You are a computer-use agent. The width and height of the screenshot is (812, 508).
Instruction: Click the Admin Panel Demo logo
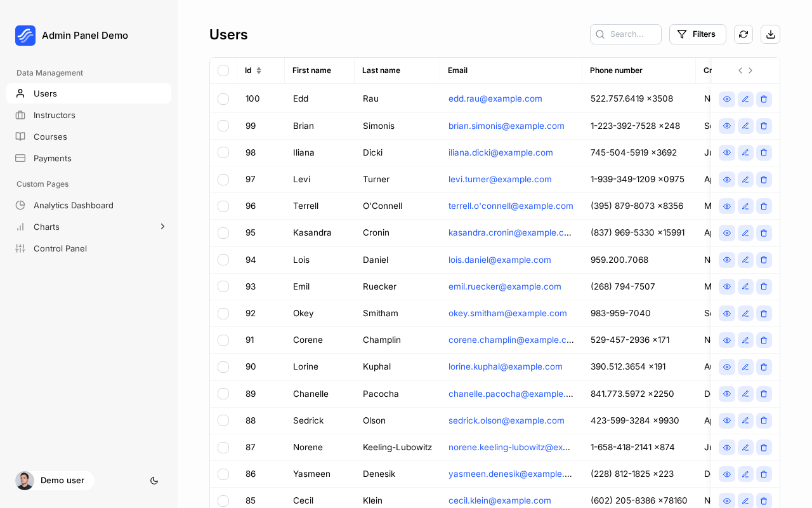(25, 36)
